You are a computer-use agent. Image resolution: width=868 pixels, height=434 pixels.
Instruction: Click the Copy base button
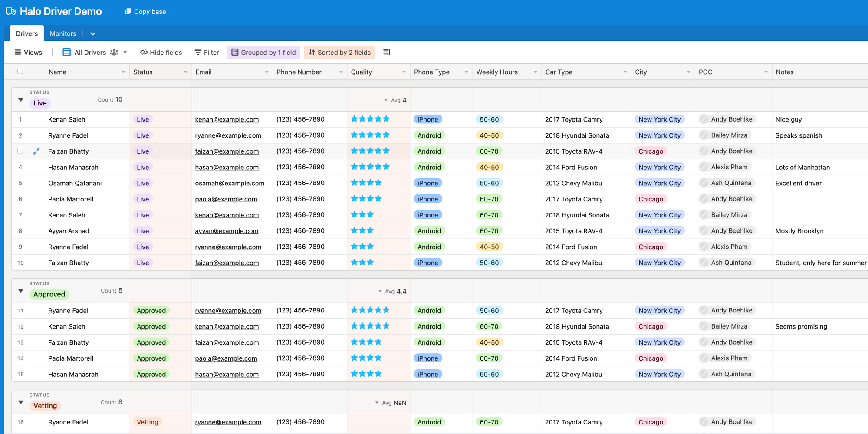(x=145, y=11)
